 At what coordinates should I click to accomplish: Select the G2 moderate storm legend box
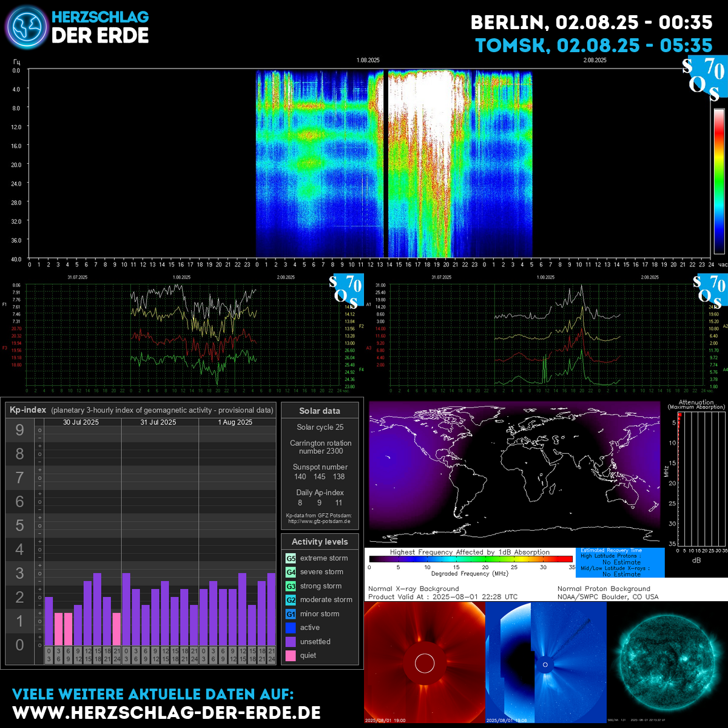pos(291,600)
